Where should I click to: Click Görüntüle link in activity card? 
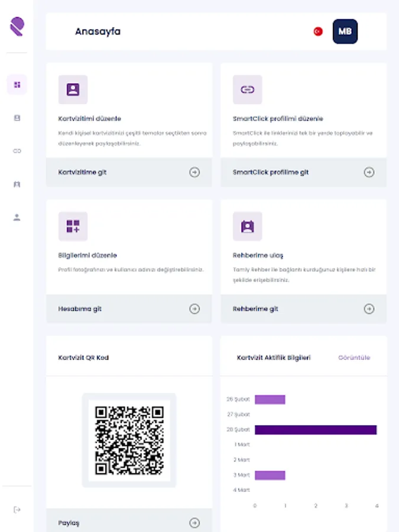click(x=354, y=358)
